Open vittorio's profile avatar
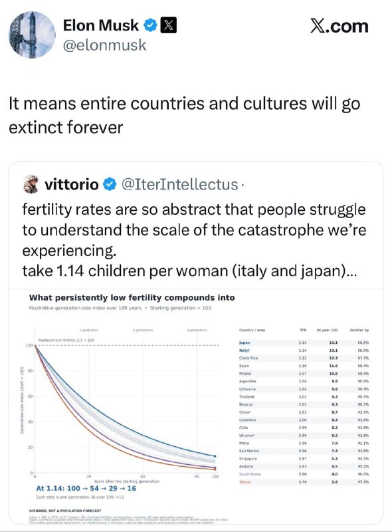Viewport: 392px width, 532px height. 31,184
